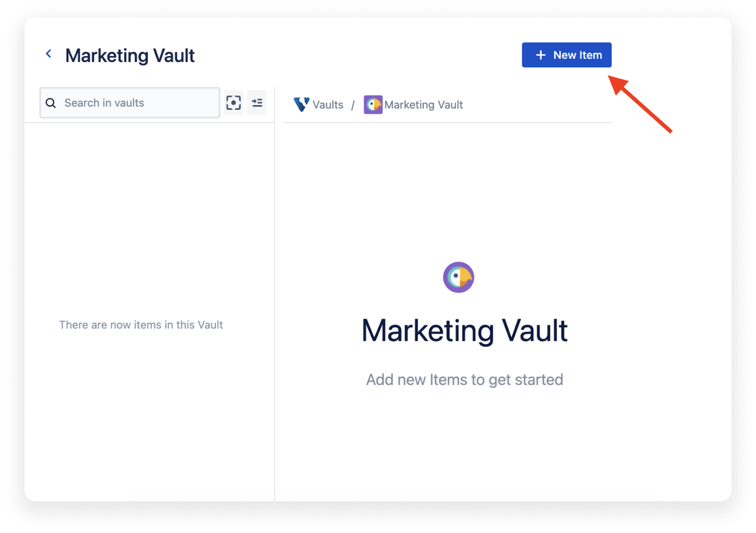Select the large parrot vault avatar
Image resolution: width=756 pixels, height=533 pixels.
(x=458, y=277)
